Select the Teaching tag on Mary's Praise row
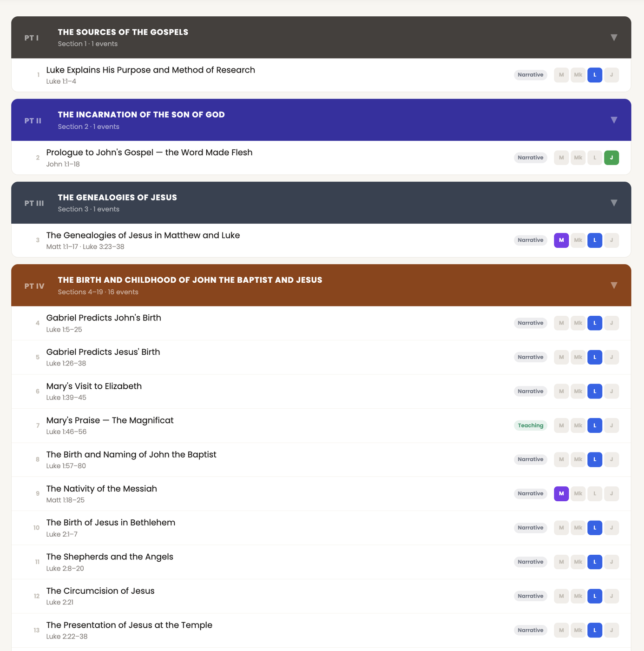This screenshot has height=651, width=644. [531, 425]
